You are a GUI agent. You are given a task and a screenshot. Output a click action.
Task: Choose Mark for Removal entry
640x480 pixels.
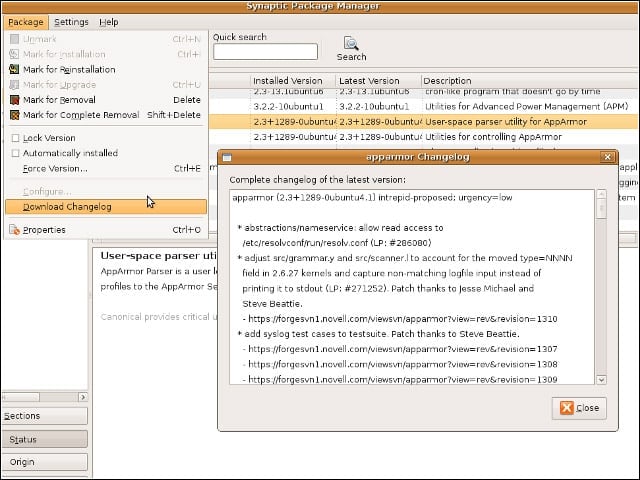pyautogui.click(x=105, y=100)
